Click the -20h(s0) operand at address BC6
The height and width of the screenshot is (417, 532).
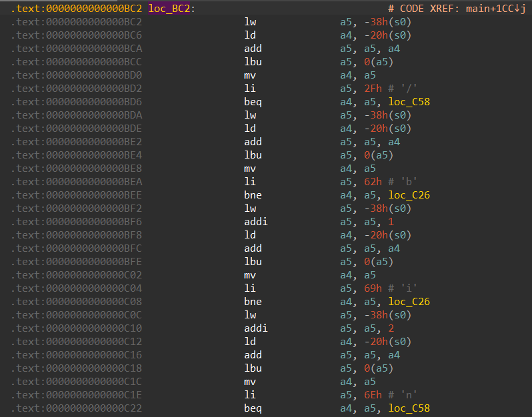[387, 35]
